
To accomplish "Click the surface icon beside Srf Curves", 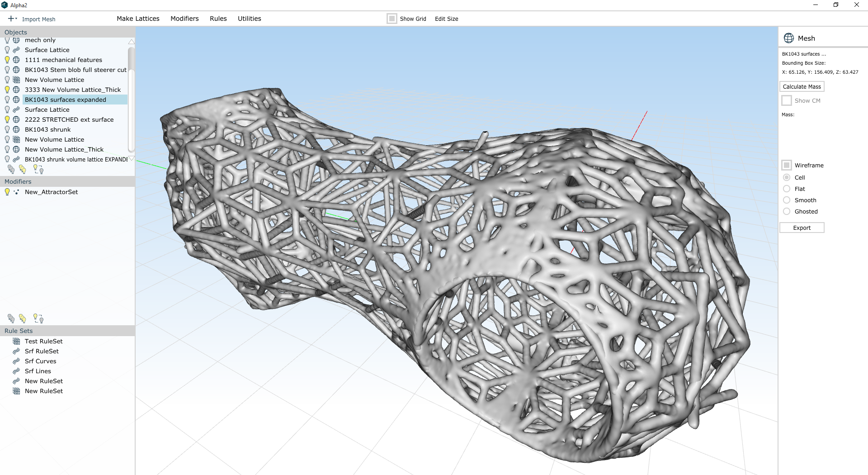I will click(16, 361).
